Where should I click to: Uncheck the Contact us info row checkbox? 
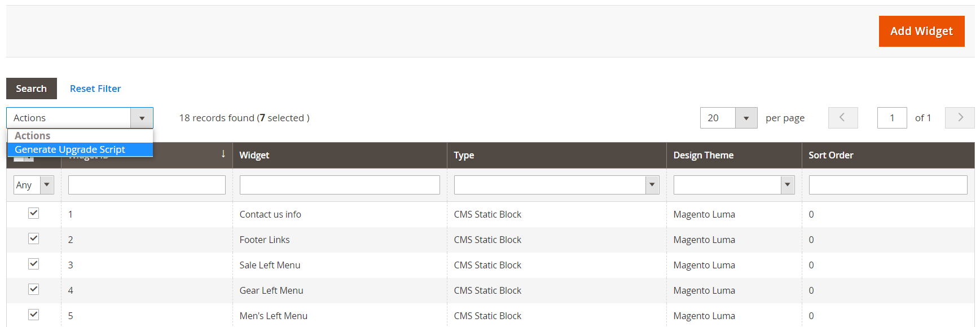[34, 213]
